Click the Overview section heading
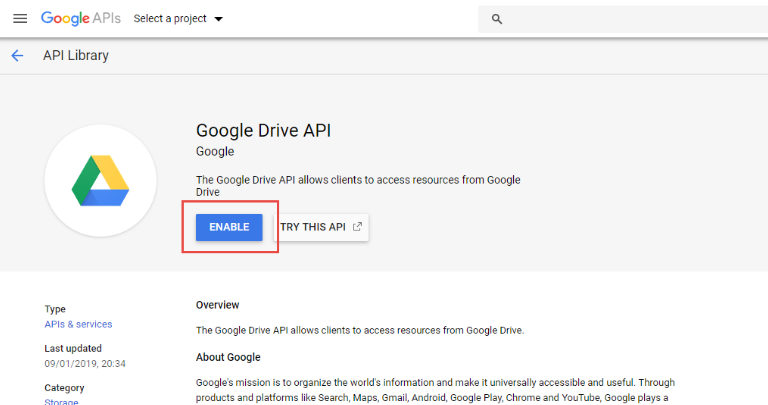This screenshot has width=768, height=405. click(218, 305)
